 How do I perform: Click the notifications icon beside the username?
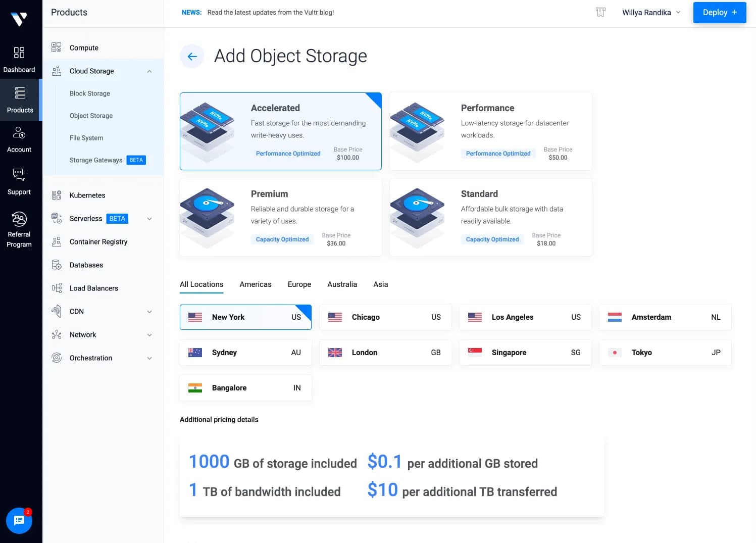(600, 13)
